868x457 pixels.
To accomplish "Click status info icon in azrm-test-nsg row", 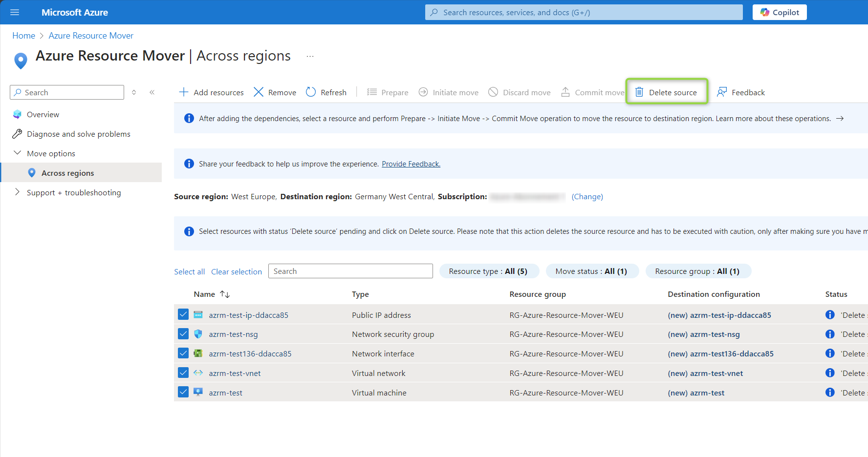I will click(x=830, y=334).
